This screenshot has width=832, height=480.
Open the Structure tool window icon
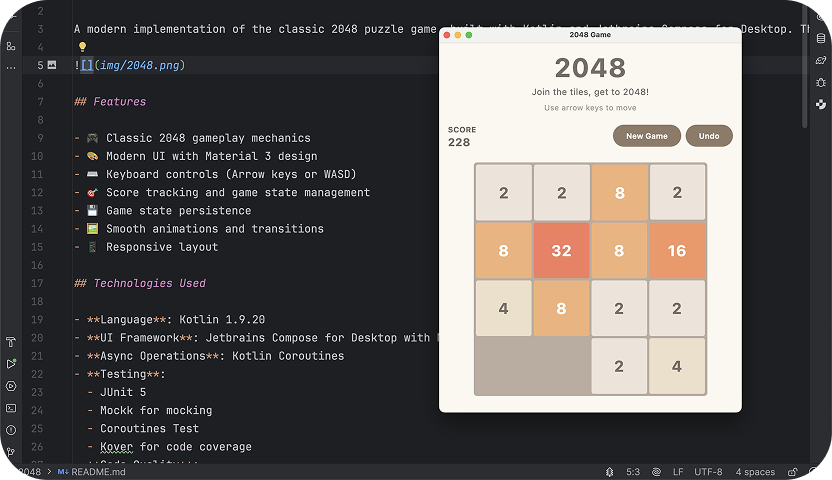coord(10,46)
